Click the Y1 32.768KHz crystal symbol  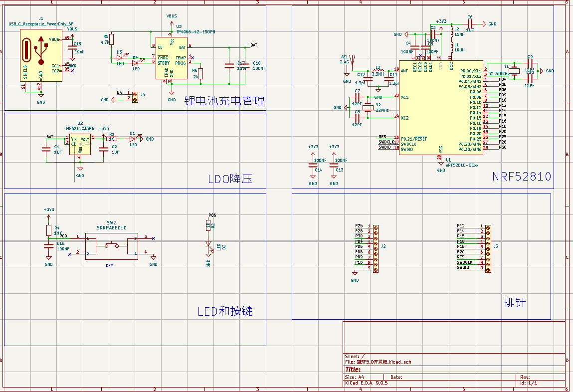(x=515, y=71)
